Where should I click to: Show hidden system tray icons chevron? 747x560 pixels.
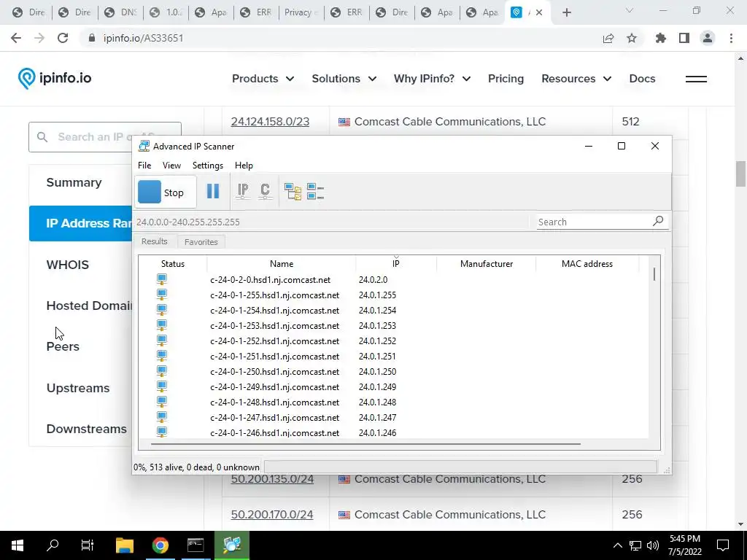point(617,545)
